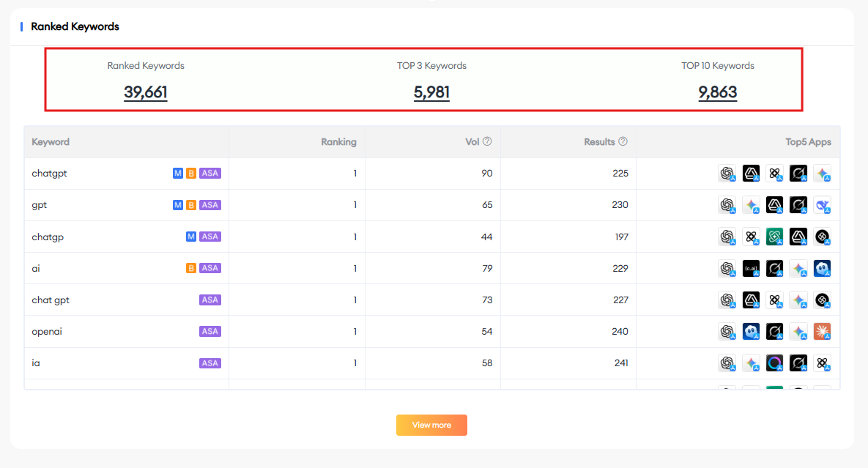Click the ChatGPT app icon in the chatgpt row

coord(727,174)
